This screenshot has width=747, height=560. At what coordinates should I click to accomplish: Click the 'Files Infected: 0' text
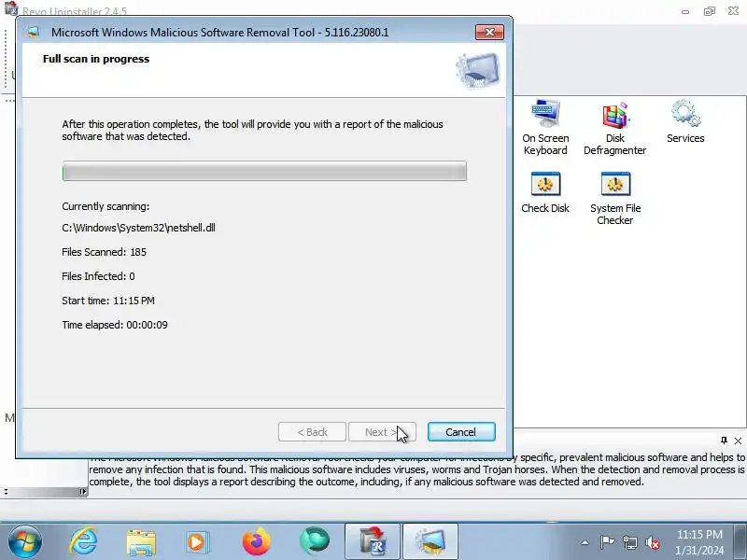[x=98, y=276]
